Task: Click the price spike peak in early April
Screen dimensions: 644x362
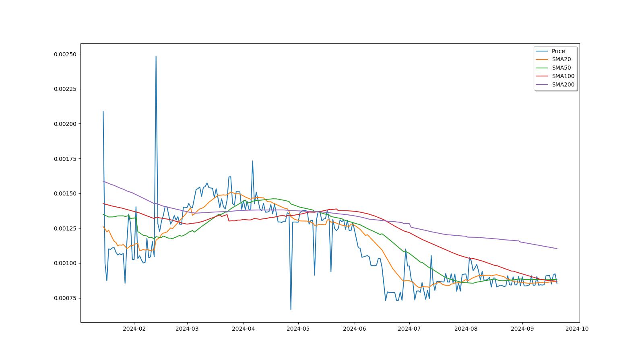Action: click(x=252, y=161)
